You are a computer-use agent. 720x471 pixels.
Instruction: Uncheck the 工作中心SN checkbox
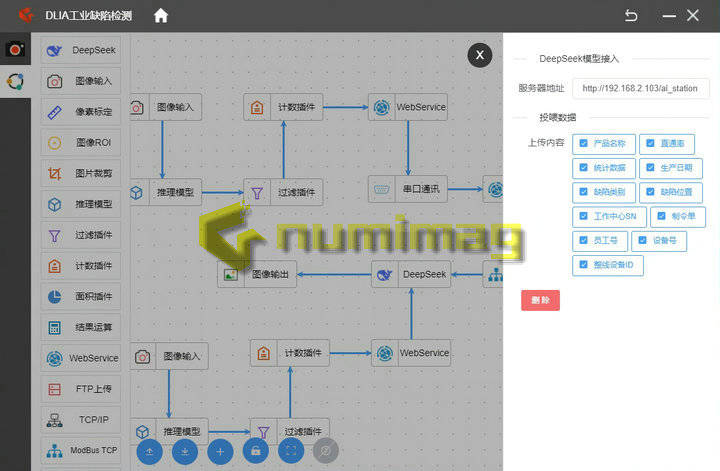(583, 216)
